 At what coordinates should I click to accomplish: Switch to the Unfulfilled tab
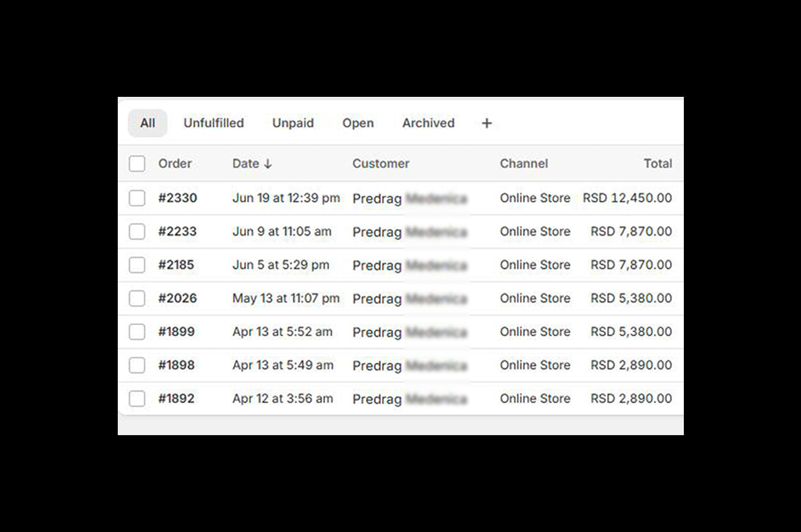coord(213,123)
